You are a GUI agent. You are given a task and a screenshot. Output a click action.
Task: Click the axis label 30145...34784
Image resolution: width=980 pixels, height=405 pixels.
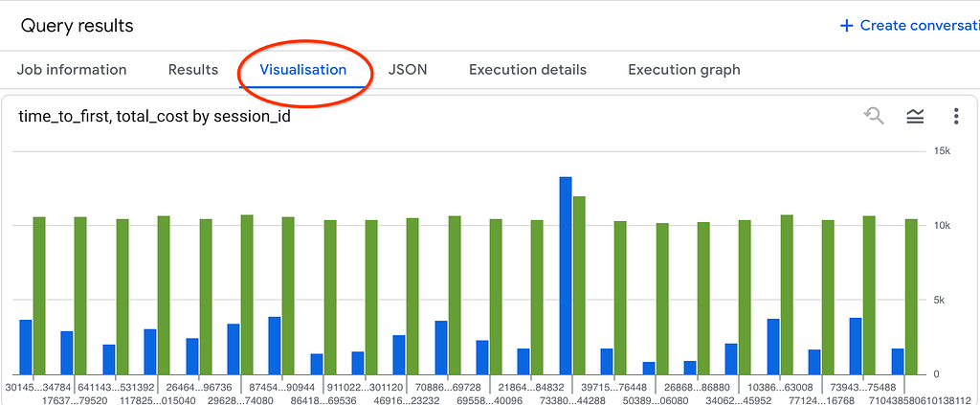(38, 388)
